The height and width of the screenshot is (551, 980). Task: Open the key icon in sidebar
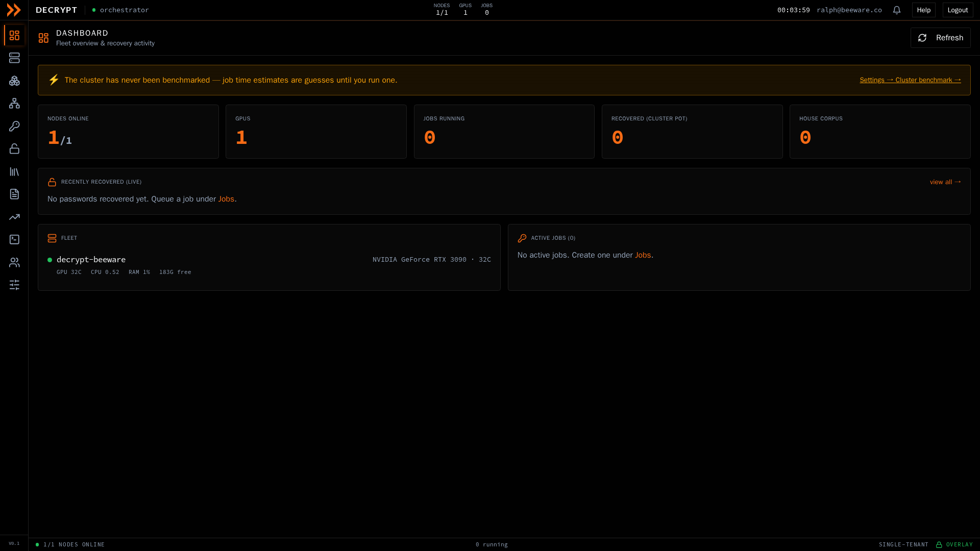click(x=14, y=126)
